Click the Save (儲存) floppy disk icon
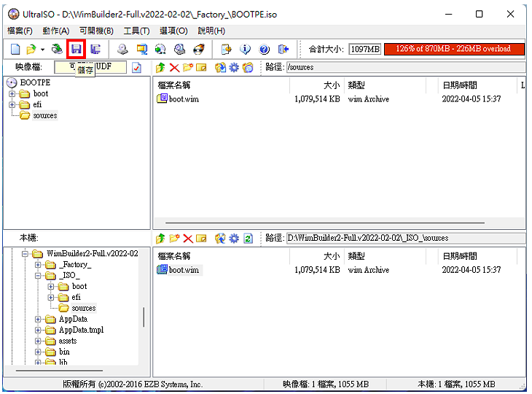This screenshot has width=532, height=394. pos(76,50)
